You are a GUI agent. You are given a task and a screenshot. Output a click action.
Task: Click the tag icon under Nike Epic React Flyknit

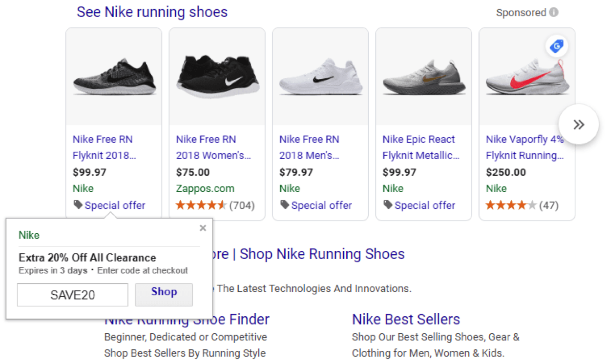388,205
